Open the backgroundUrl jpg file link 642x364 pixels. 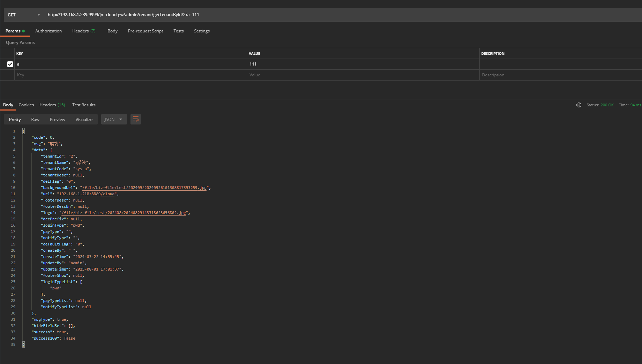(144, 188)
